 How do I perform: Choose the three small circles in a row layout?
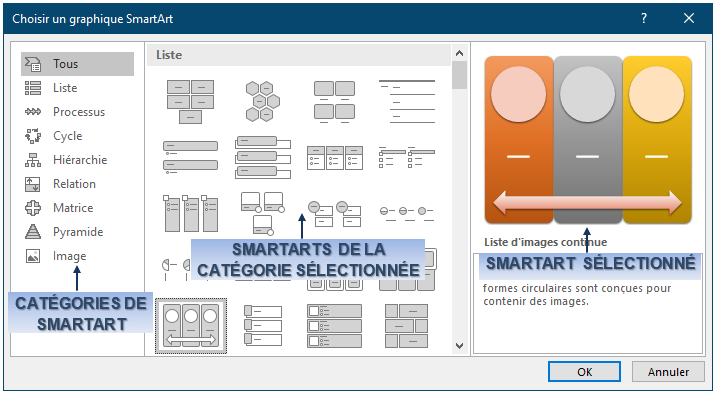[407, 213]
